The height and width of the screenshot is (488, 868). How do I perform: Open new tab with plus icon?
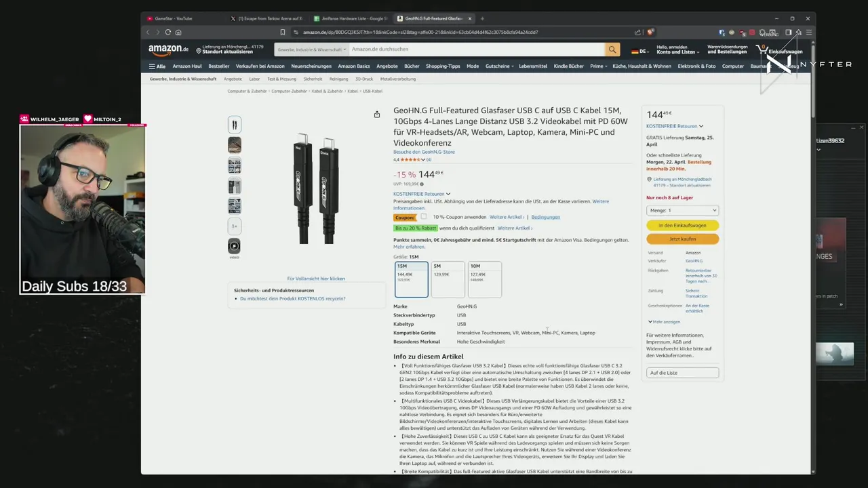pos(482,18)
